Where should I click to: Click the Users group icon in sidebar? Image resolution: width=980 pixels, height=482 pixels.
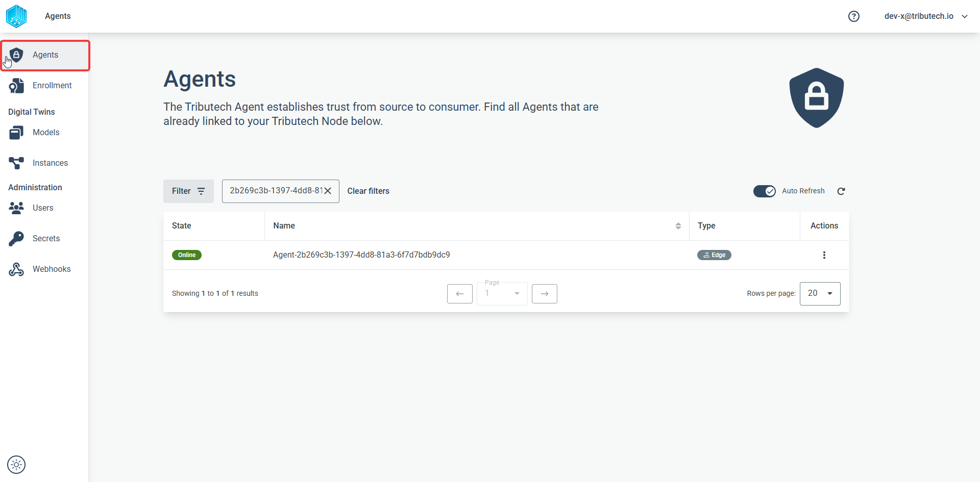click(x=16, y=208)
